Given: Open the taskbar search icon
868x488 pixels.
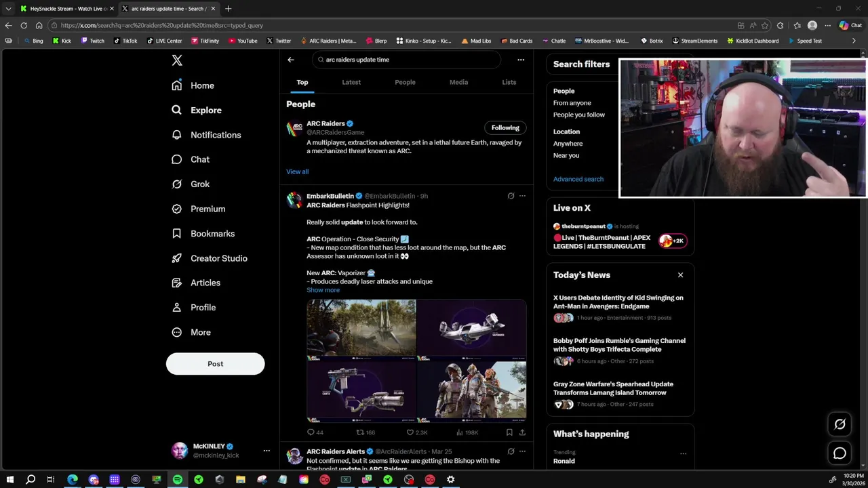Looking at the screenshot, I should click(31, 480).
